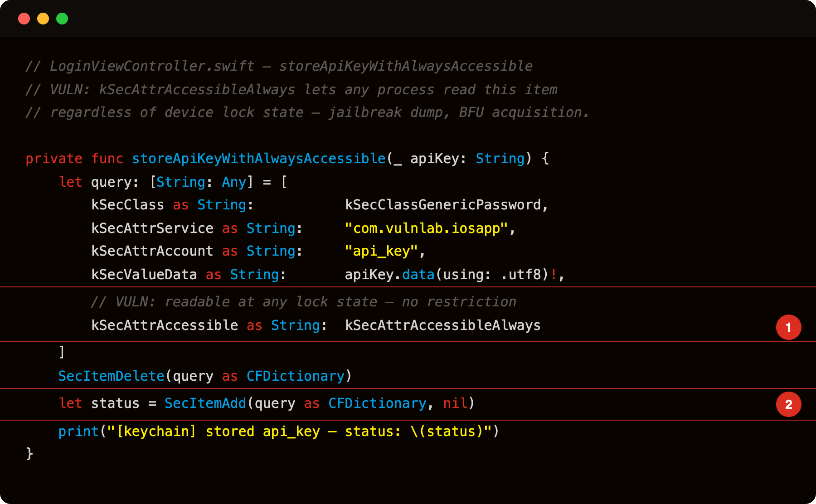816x504 pixels.
Task: Click the kSecAttrService key
Action: 152,228
